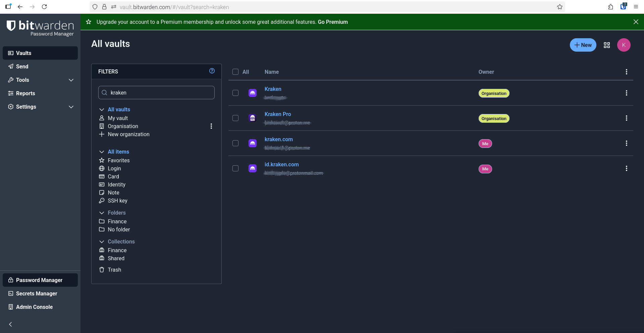The width and height of the screenshot is (644, 333).
Task: Expand the Settings menu chevron
Action: [x=71, y=107]
